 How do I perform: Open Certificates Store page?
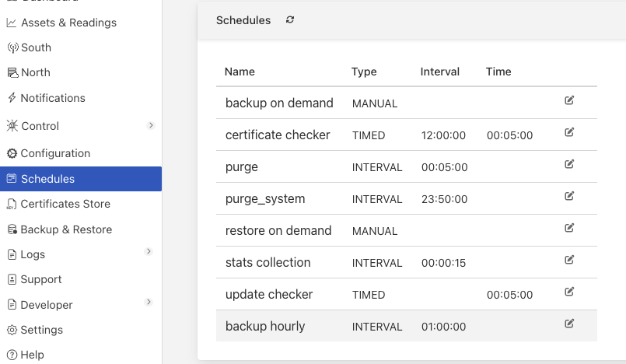(x=65, y=204)
